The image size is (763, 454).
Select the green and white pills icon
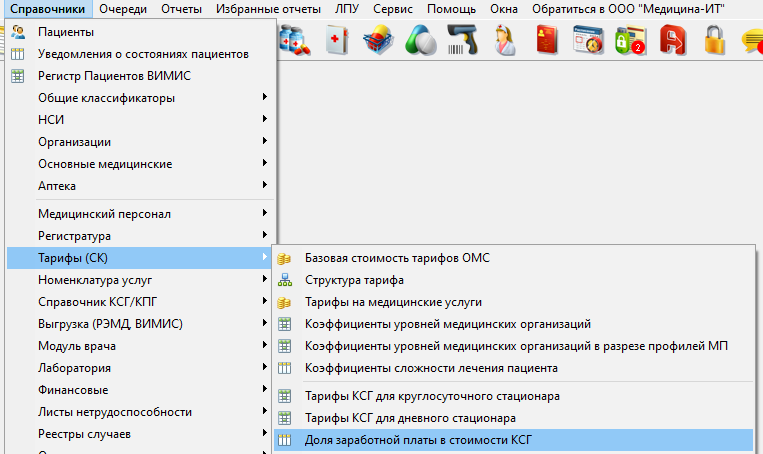[420, 41]
